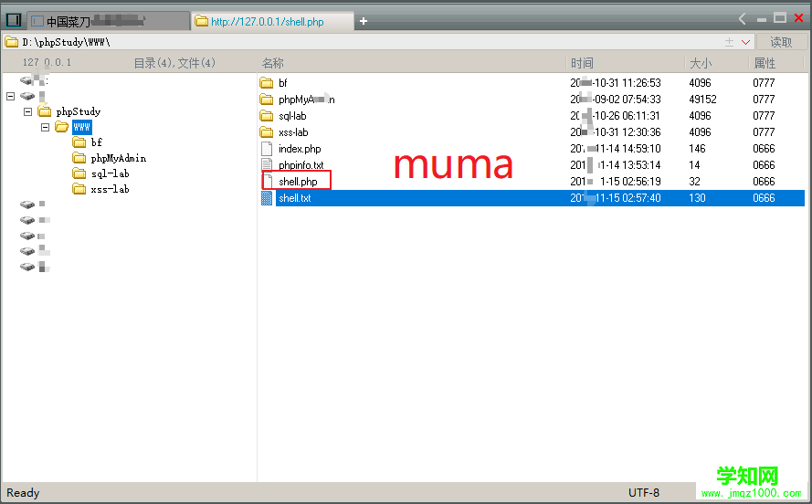
Task: Select sql-lab folder in the tree
Action: (110, 173)
